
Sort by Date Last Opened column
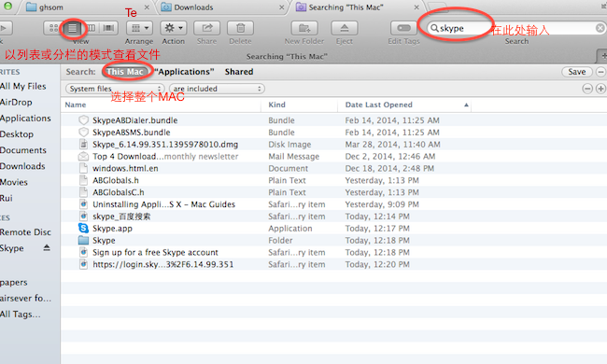(x=404, y=105)
